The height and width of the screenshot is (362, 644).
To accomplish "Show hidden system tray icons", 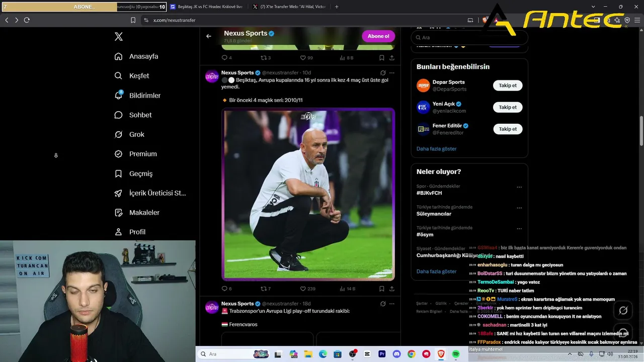I will click(571, 354).
